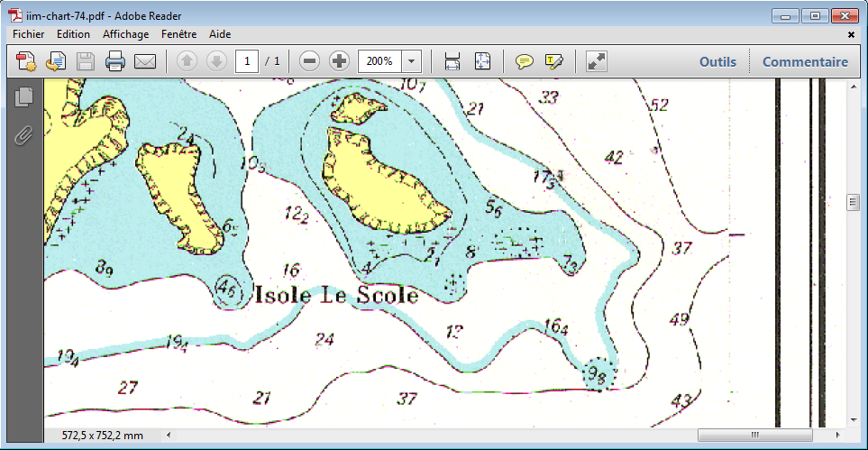This screenshot has width=868, height=450.
Task: Click the envelope Send by email icon
Action: [x=145, y=61]
